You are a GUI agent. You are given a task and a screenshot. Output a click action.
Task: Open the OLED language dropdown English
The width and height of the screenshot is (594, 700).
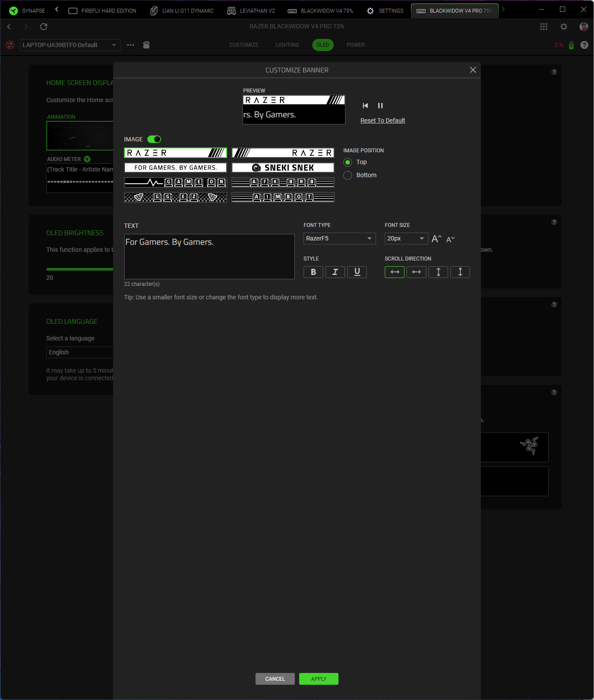[x=80, y=352]
